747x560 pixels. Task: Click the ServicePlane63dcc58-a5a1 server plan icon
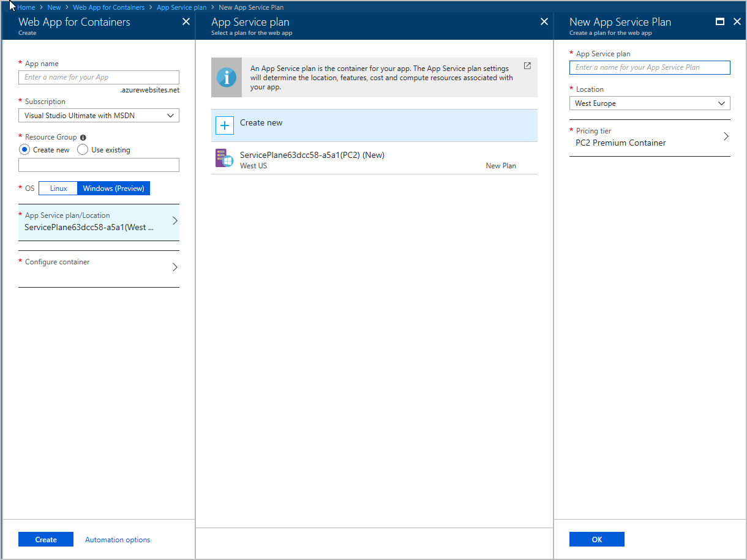pyautogui.click(x=224, y=158)
